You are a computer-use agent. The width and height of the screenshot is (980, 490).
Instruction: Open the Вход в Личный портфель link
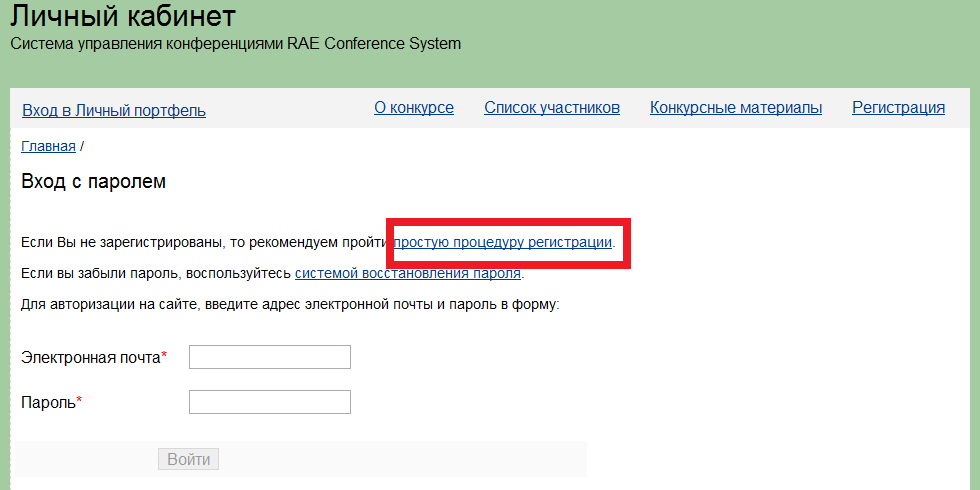[114, 111]
